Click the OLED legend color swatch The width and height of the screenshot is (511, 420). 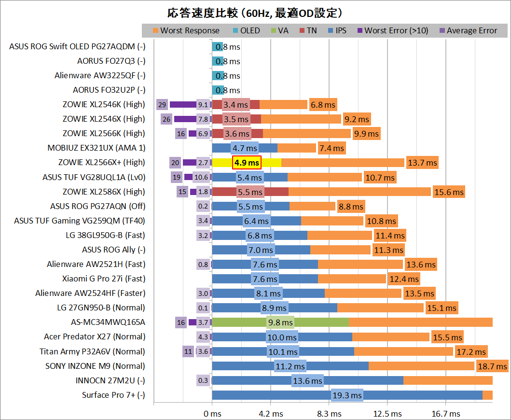tap(235, 30)
